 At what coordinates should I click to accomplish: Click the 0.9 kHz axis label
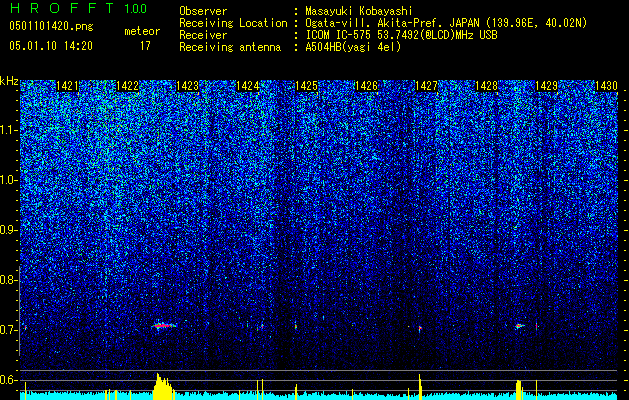click(x=8, y=230)
